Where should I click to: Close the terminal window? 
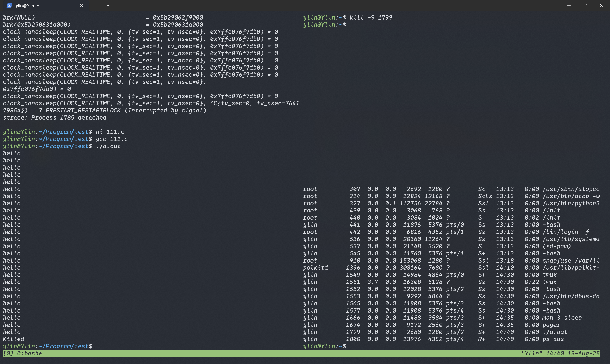coord(602,5)
